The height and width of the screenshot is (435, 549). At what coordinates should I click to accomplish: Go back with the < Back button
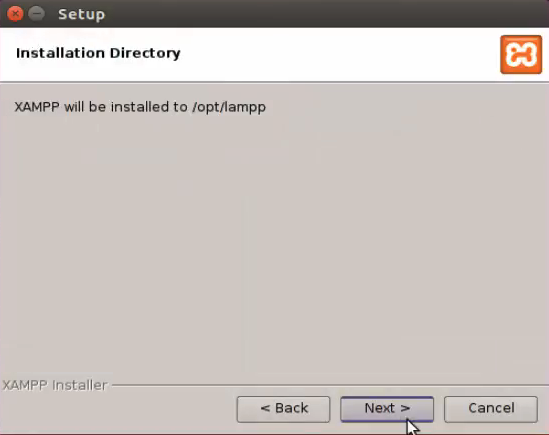tap(283, 409)
